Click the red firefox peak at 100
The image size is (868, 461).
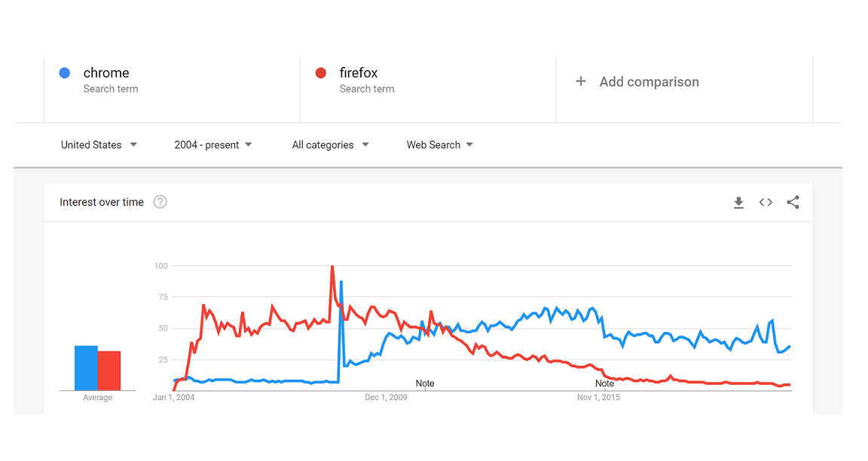[x=332, y=267]
